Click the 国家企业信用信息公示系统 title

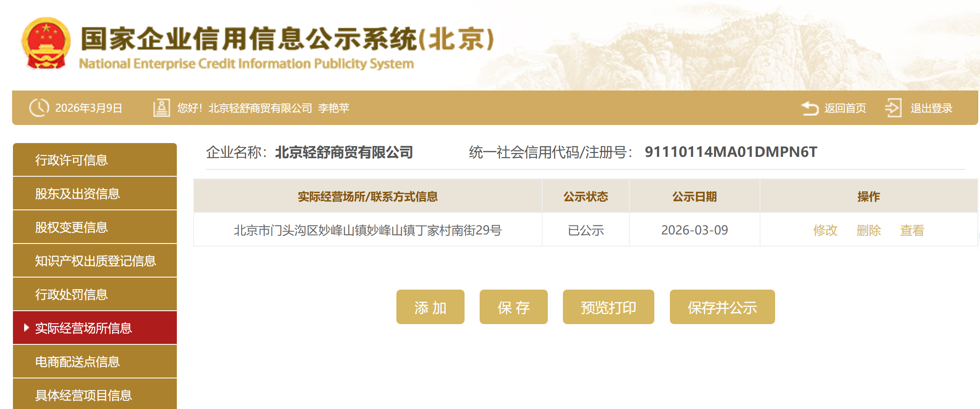(287, 39)
